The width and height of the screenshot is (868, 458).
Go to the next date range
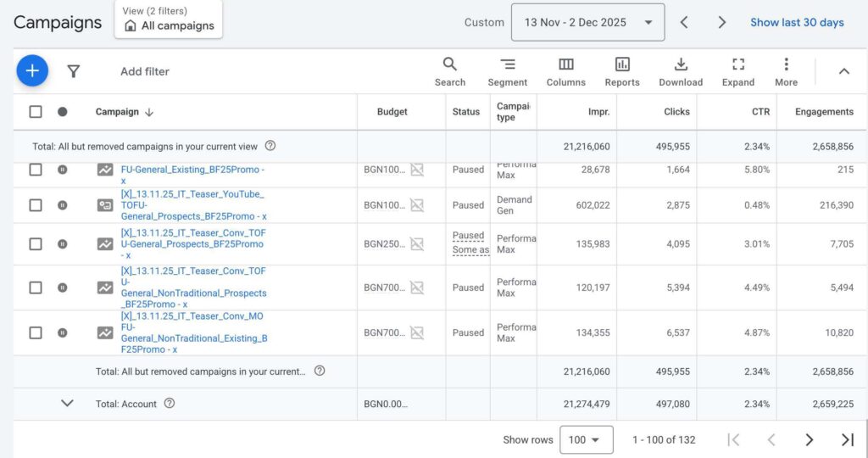pyautogui.click(x=721, y=22)
